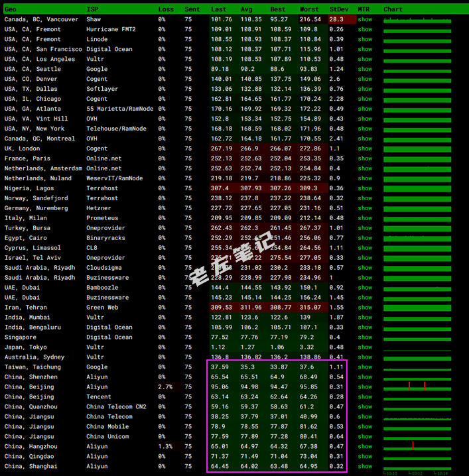Click show link for Nigeria Lagos Terrahost

click(365, 188)
